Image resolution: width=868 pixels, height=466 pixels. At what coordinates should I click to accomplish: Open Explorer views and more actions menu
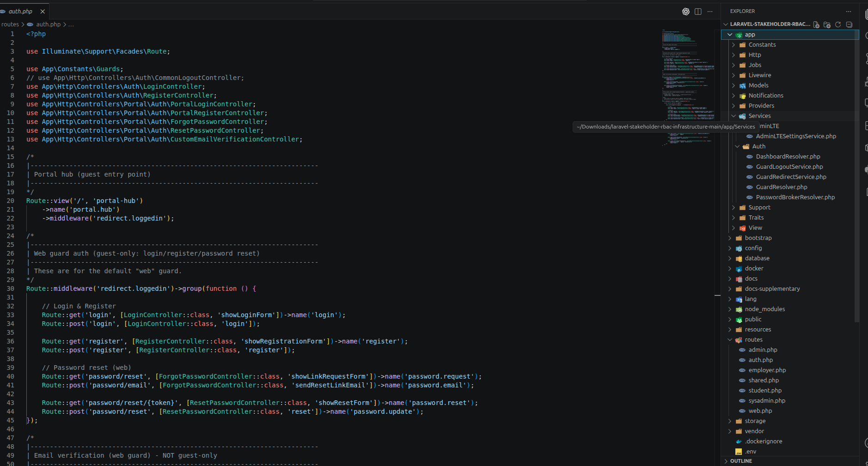(x=849, y=12)
